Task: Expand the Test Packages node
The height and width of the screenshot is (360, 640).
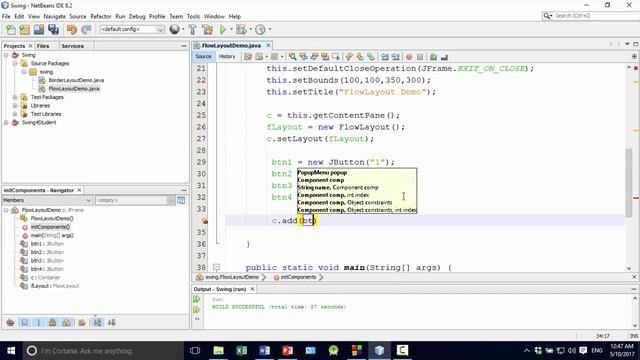Action: coord(15,97)
